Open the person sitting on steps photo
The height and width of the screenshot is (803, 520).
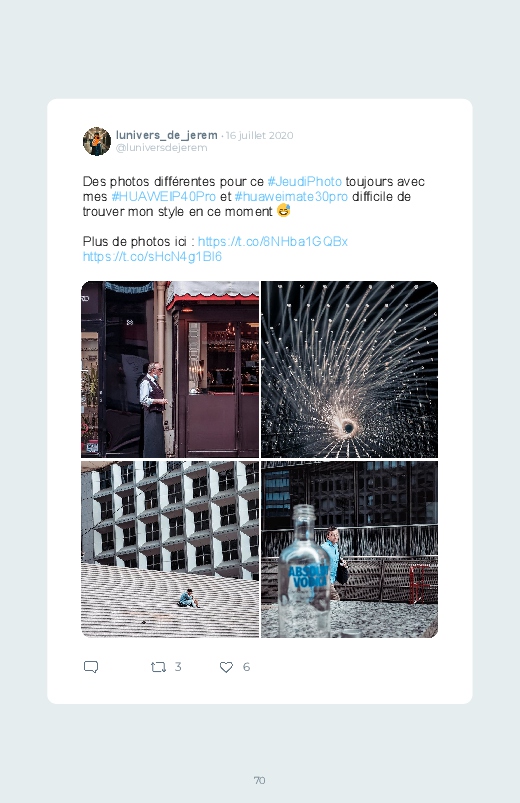coord(170,549)
